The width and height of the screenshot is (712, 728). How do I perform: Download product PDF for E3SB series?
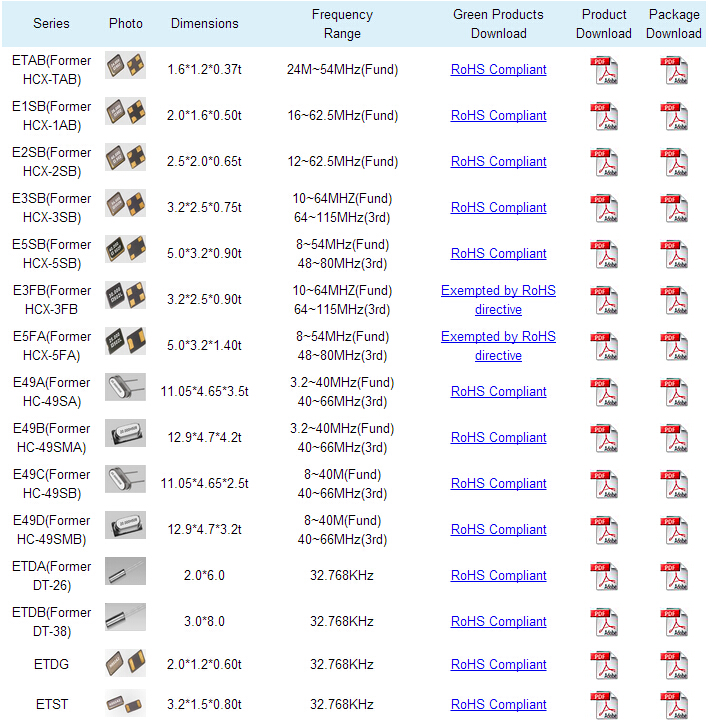click(x=604, y=209)
